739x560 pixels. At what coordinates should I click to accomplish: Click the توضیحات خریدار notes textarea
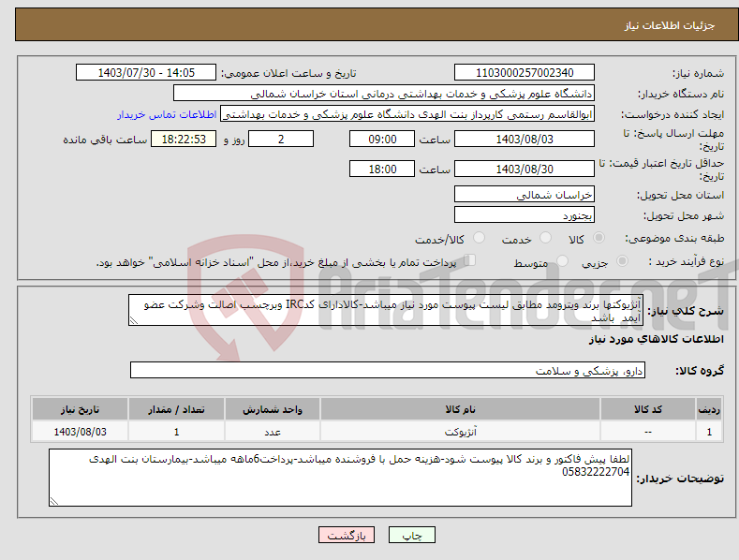point(340,478)
